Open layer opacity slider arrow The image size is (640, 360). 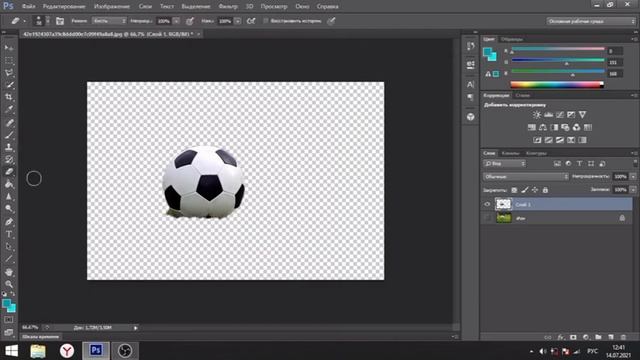tap(633, 177)
